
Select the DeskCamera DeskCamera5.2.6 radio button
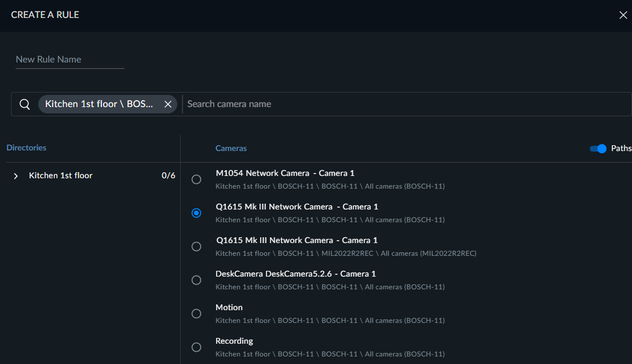[x=196, y=280]
